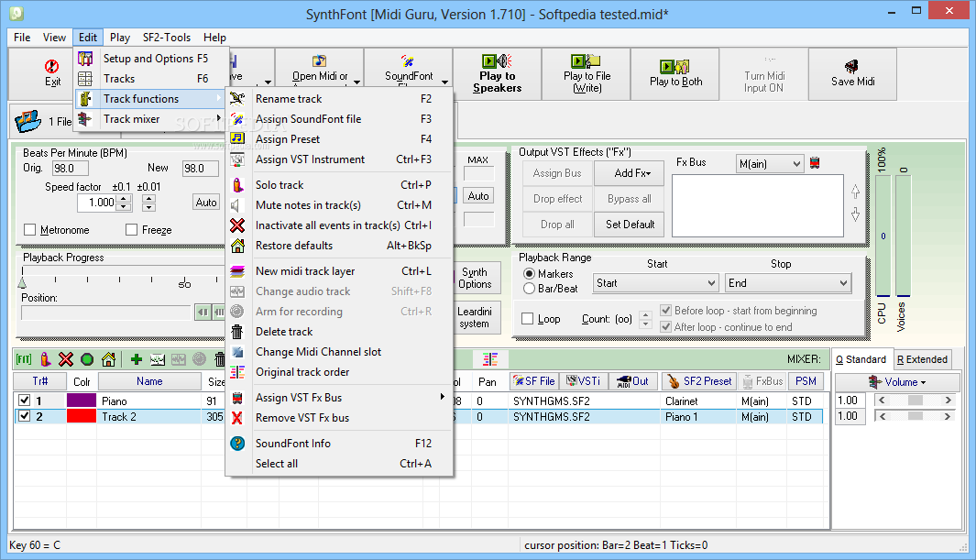This screenshot has height=560, width=976.
Task: Click the 1 File folder icon
Action: click(x=28, y=121)
